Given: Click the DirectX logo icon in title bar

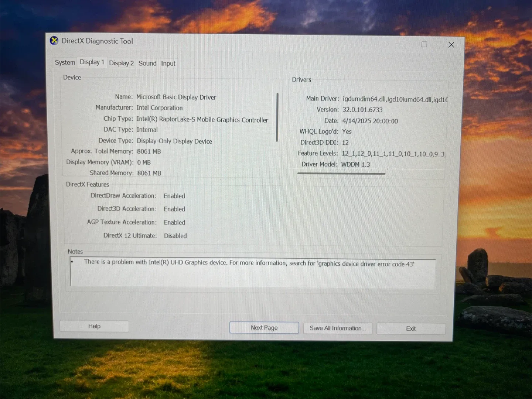Looking at the screenshot, I should [54, 41].
